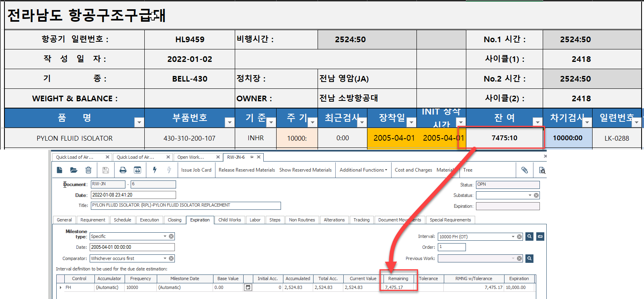The height and width of the screenshot is (299, 644).
Task: Open the 품명 column filter dropdown
Action: [x=139, y=123]
